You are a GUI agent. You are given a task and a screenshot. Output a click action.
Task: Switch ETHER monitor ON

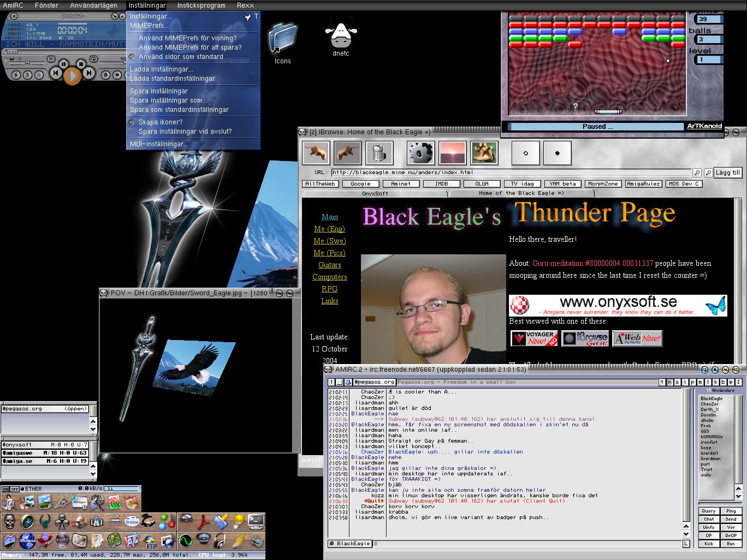point(5,489)
